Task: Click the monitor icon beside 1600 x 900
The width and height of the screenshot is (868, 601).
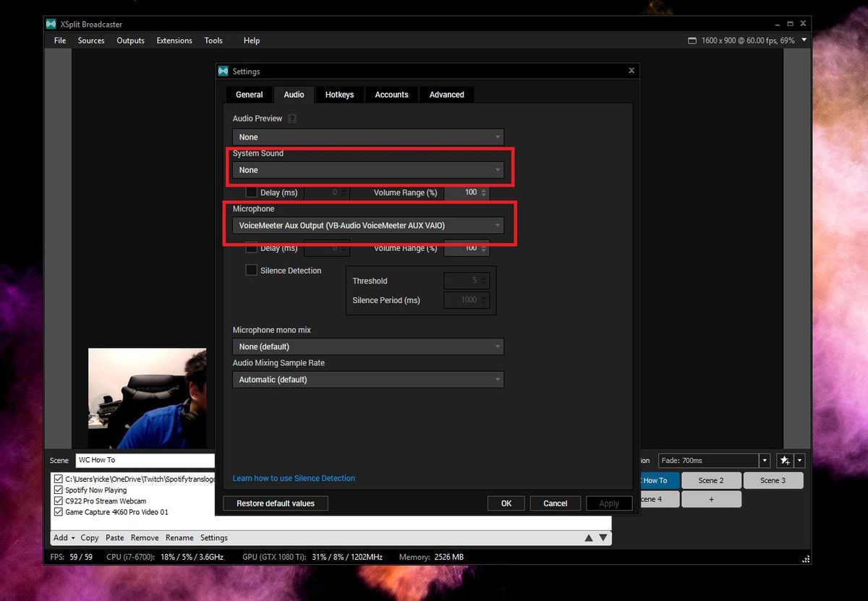Action: click(x=691, y=40)
